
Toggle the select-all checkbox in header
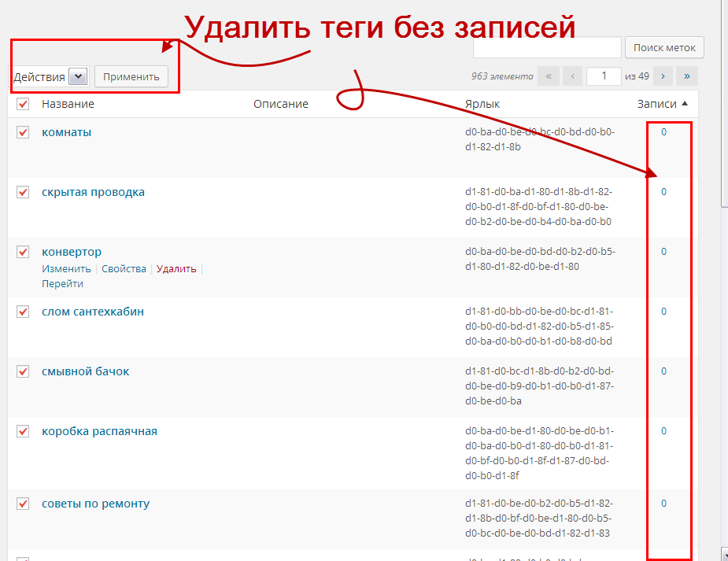23,104
